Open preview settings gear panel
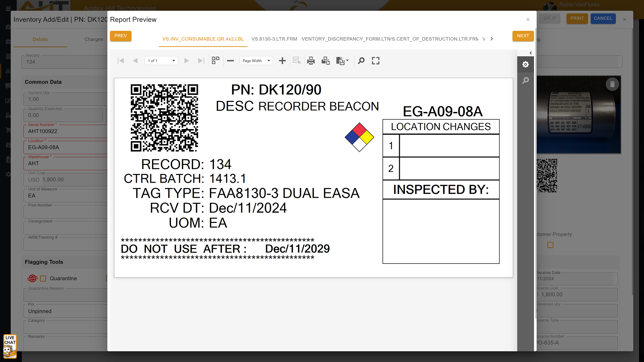The height and width of the screenshot is (362, 644). coord(526,64)
